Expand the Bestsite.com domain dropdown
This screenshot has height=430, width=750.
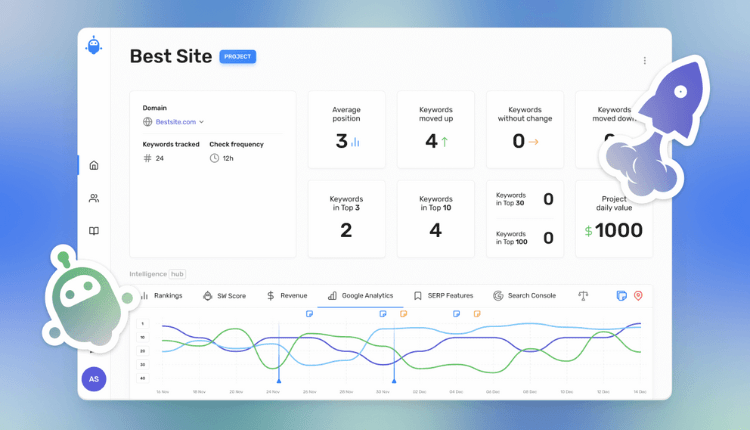201,122
